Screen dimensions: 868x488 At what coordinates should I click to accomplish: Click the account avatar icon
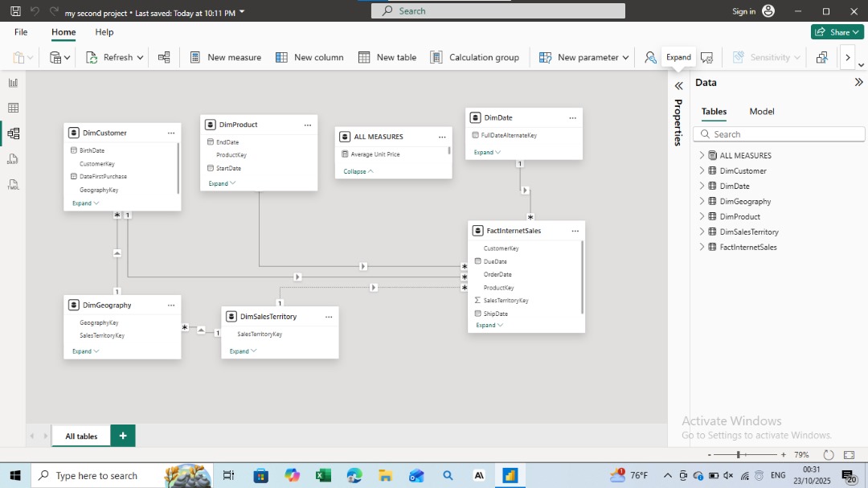pos(768,11)
